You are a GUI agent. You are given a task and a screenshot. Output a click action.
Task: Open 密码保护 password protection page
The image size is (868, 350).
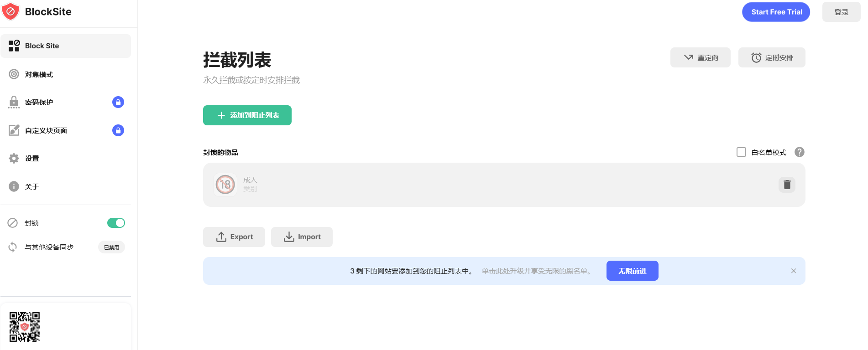tap(66, 102)
